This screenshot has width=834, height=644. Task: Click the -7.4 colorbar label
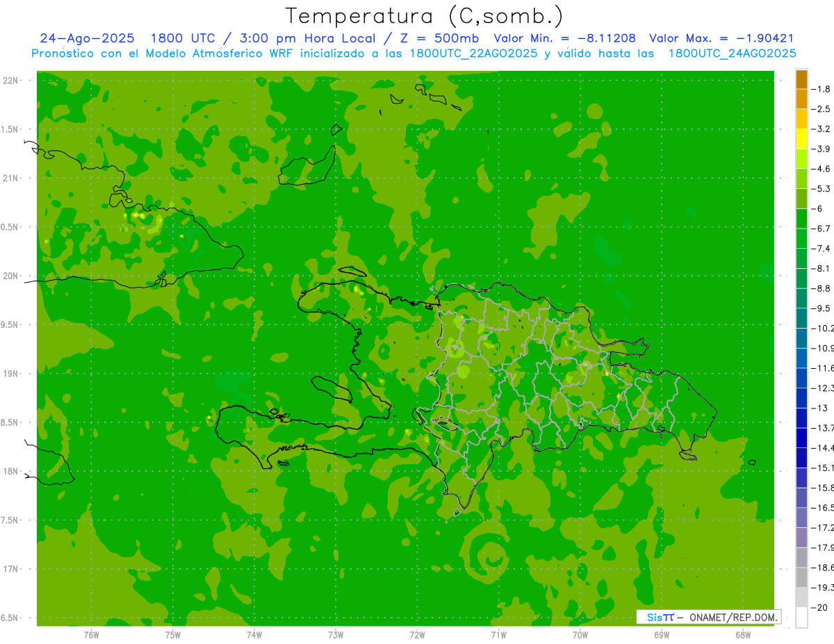[x=821, y=249]
